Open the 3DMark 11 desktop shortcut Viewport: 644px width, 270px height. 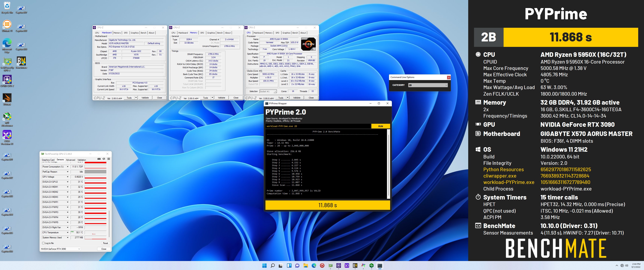tap(7, 26)
